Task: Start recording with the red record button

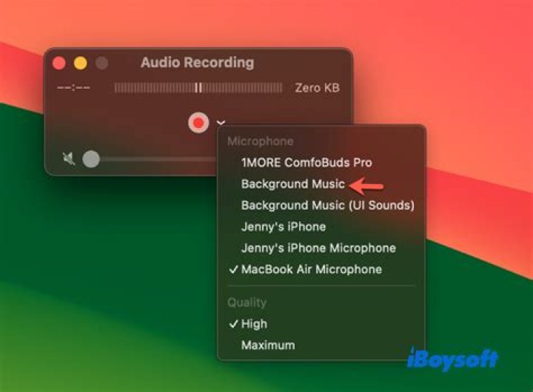Action: point(198,123)
